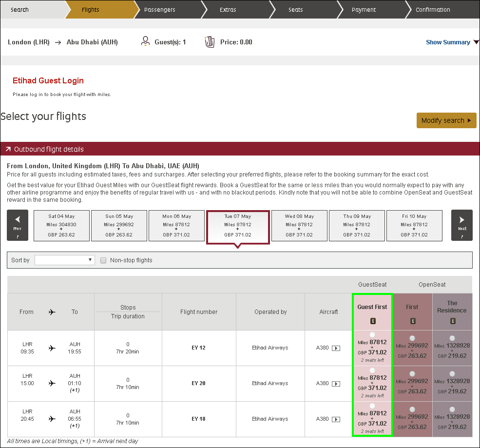Click the First class info icon
Viewport: 480px width, 448px height.
click(413, 321)
